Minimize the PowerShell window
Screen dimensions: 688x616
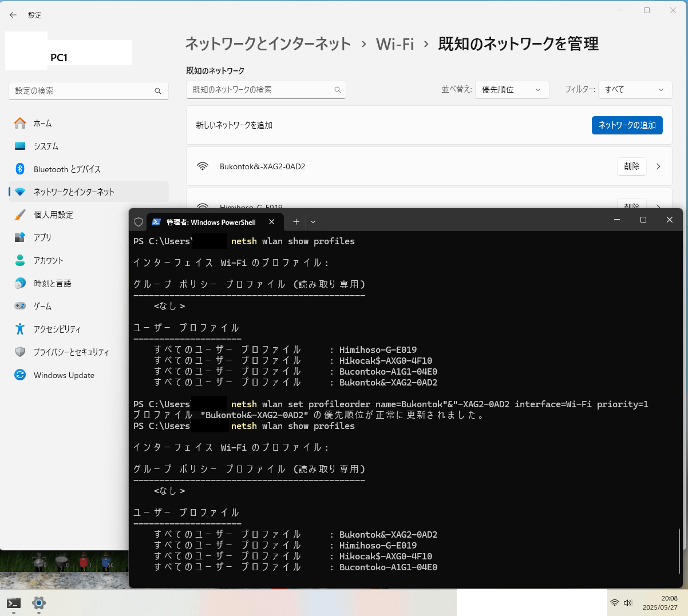(617, 220)
